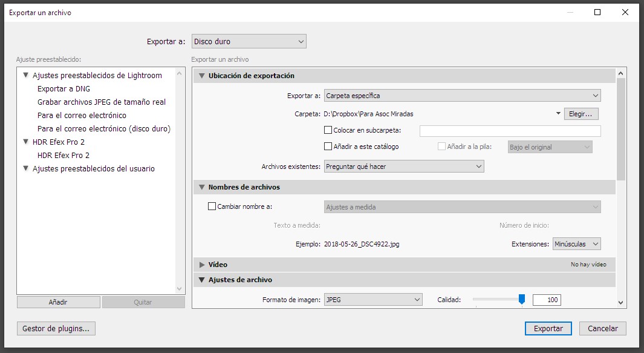
Task: Enable 'Colocar en subcarpeta' checkbox
Action: coord(328,130)
